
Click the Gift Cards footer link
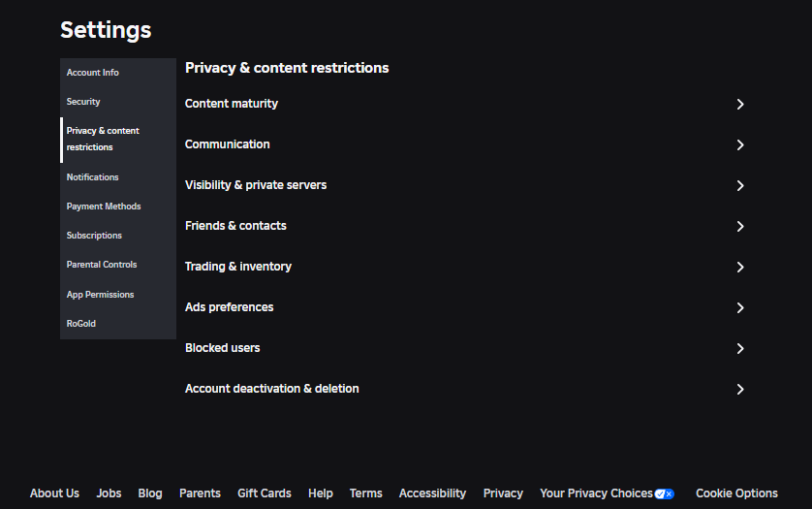(265, 493)
